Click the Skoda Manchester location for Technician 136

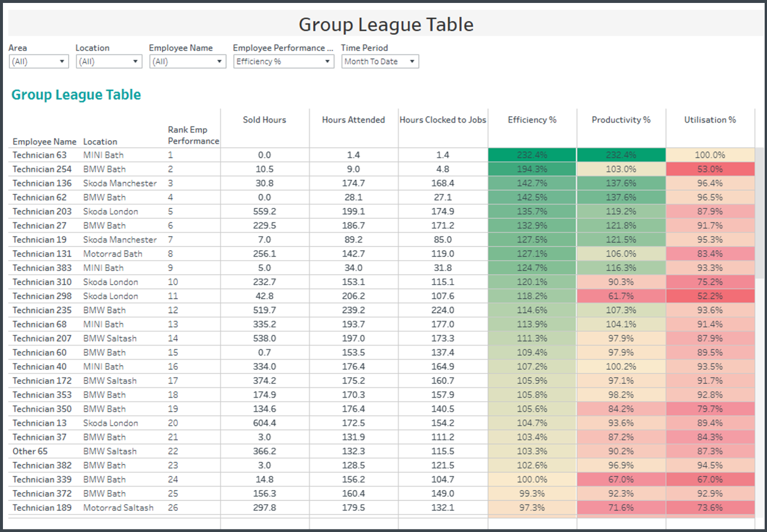(x=120, y=183)
